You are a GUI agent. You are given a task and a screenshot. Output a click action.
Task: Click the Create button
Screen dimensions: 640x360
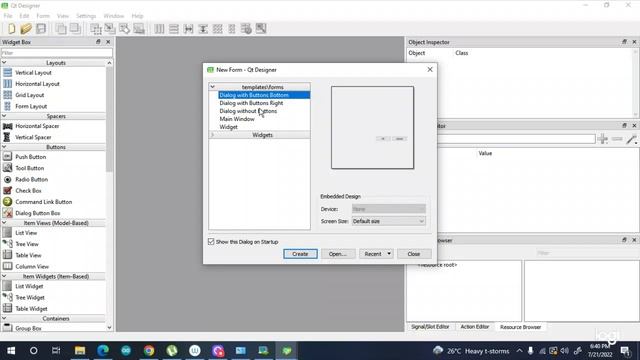tap(300, 254)
